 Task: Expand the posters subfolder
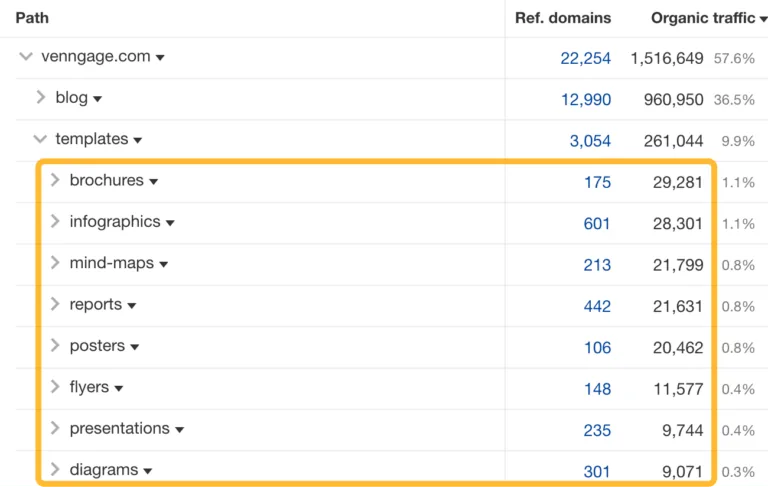(x=55, y=345)
